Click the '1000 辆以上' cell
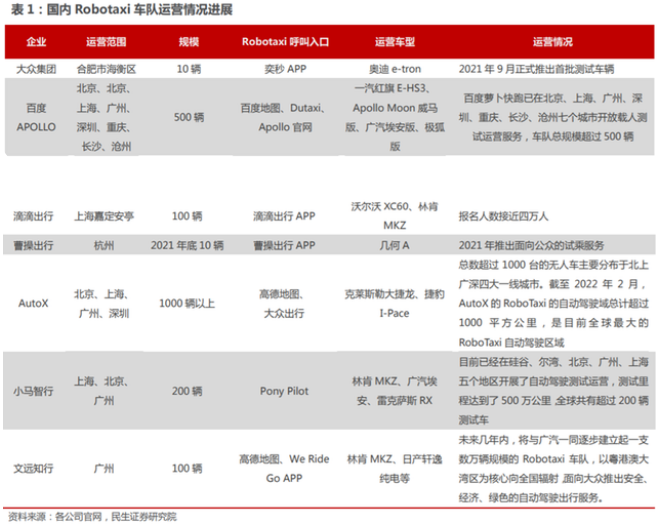 click(187, 303)
